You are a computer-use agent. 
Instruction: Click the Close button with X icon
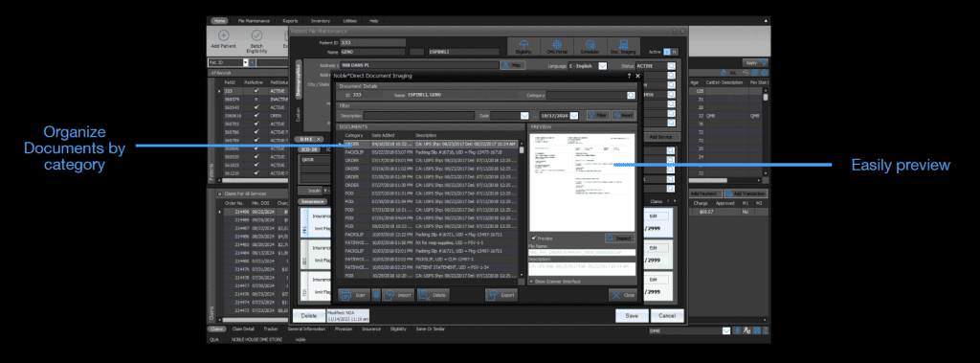(623, 294)
